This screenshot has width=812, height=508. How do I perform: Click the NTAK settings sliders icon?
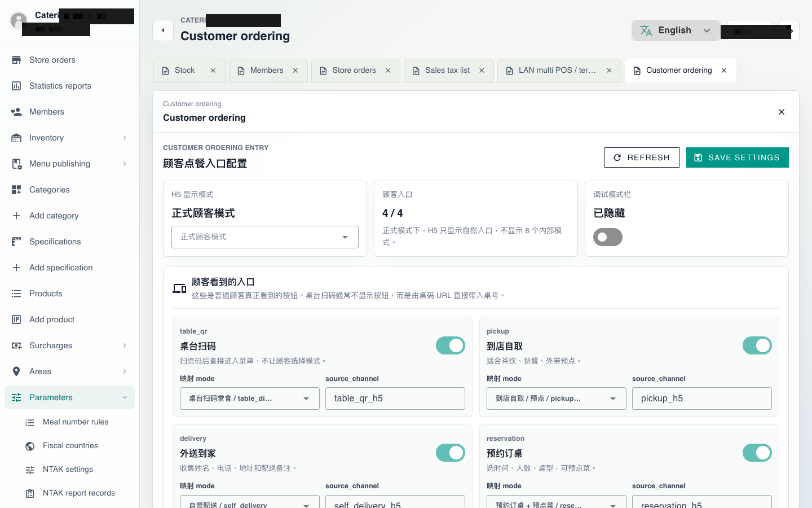(30, 470)
